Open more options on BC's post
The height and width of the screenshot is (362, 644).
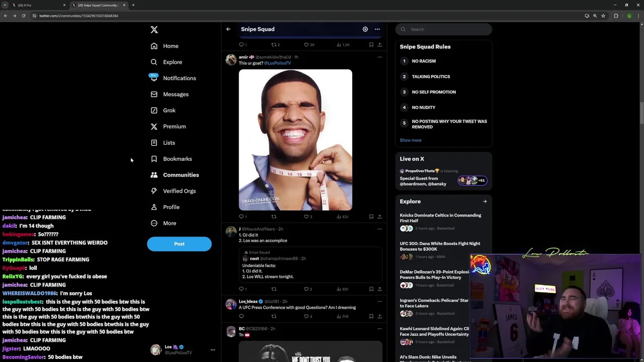point(379,328)
